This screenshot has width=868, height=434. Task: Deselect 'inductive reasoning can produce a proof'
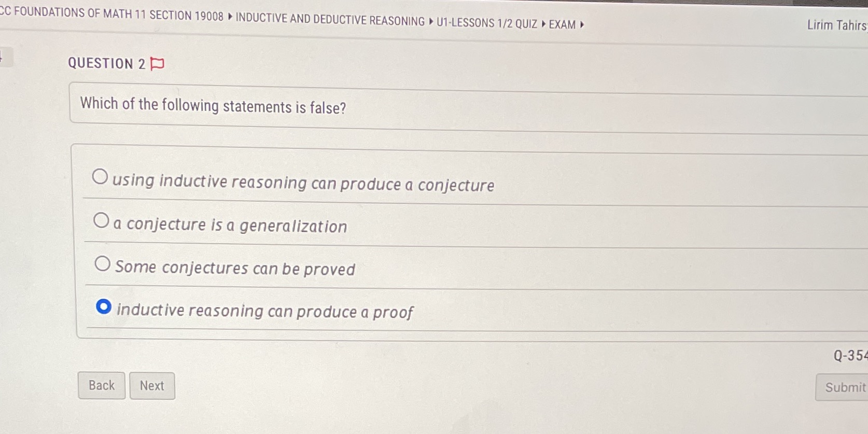point(104,307)
